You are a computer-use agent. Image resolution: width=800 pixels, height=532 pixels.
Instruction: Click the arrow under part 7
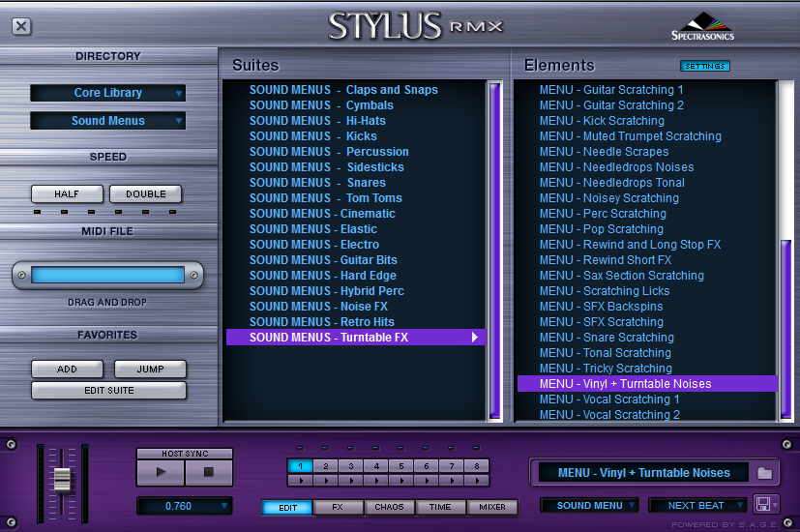pyautogui.click(x=452, y=481)
